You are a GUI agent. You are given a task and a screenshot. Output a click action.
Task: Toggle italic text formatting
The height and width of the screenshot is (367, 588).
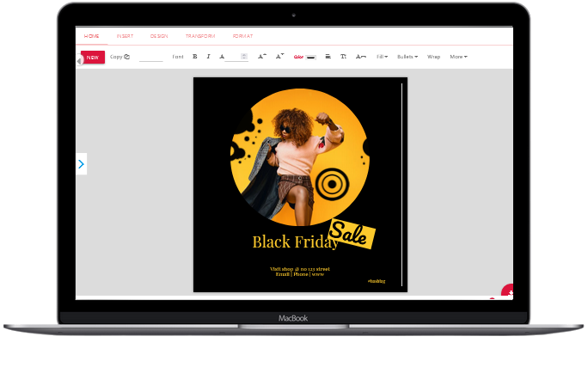[x=208, y=57]
